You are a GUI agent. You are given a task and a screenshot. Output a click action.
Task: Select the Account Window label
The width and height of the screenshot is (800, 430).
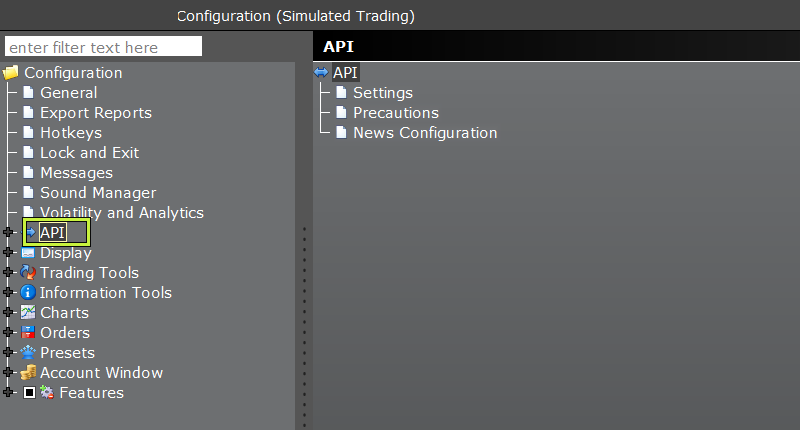tap(102, 373)
